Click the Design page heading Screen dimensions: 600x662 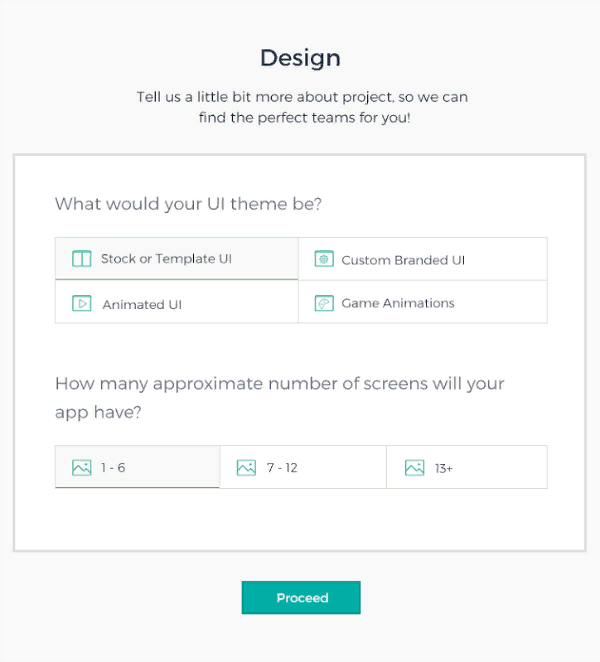[x=300, y=58]
